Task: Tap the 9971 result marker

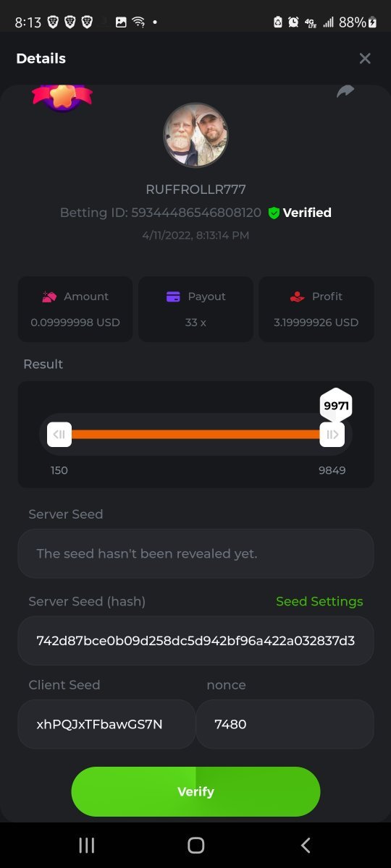Action: (336, 406)
